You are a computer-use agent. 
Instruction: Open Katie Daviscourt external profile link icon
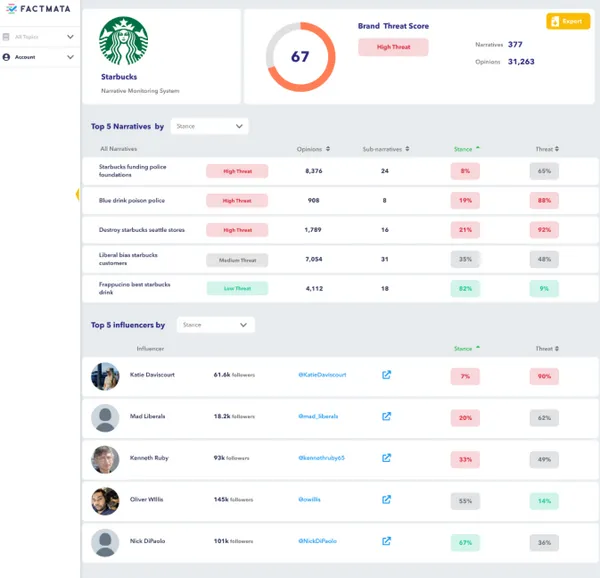[x=386, y=375]
